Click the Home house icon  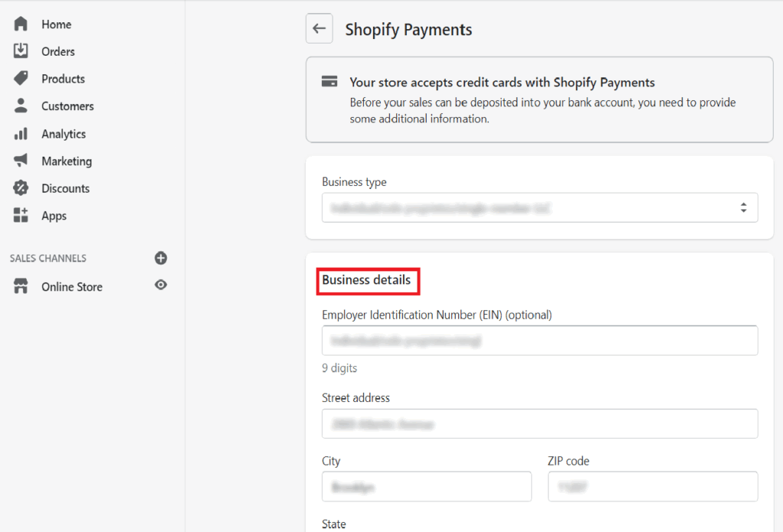[x=21, y=24]
